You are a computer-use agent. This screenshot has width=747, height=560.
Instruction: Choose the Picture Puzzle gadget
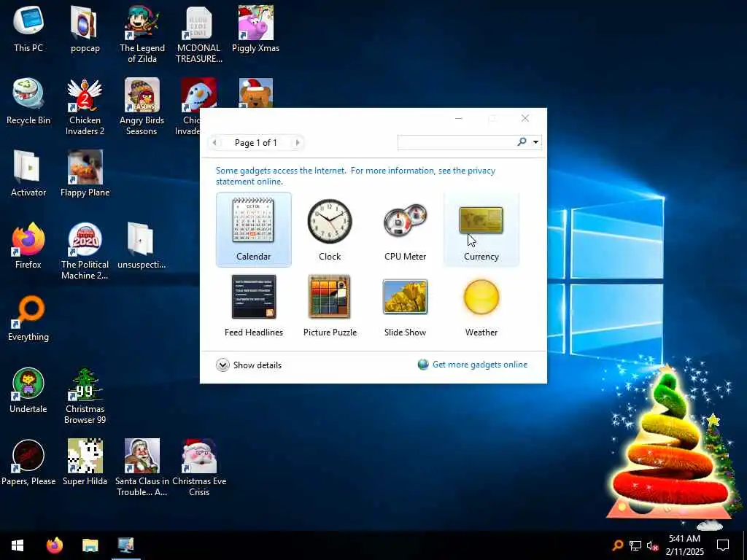point(330,306)
